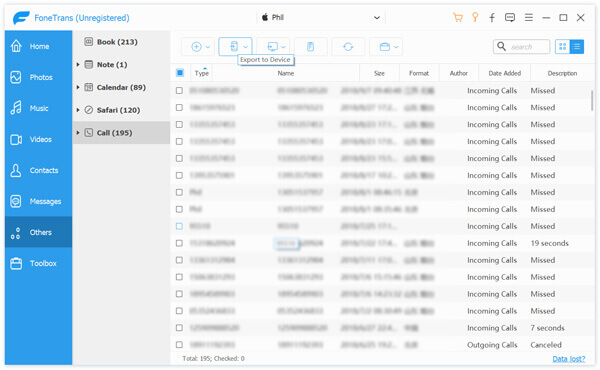Click the Add (plus) toolbar icon
600x370 pixels.
coord(196,47)
